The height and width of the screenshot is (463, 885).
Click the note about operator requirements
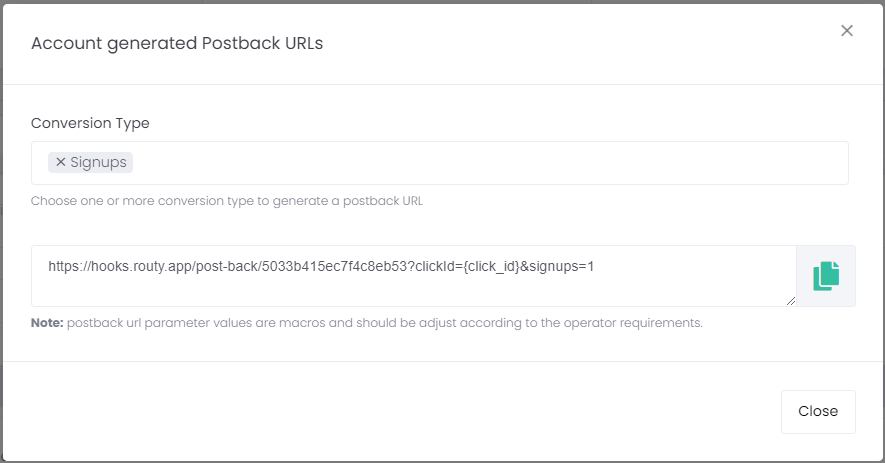click(384, 323)
